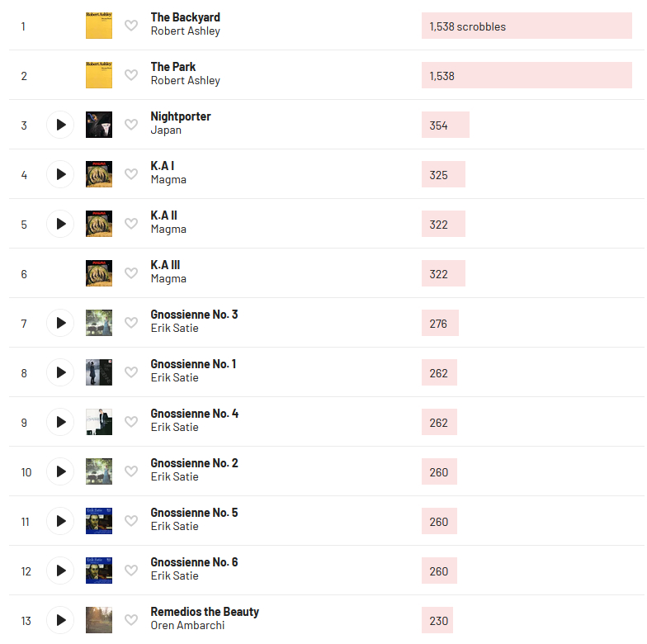Click The Backyard album cover
This screenshot has width=647, height=644.
click(99, 26)
